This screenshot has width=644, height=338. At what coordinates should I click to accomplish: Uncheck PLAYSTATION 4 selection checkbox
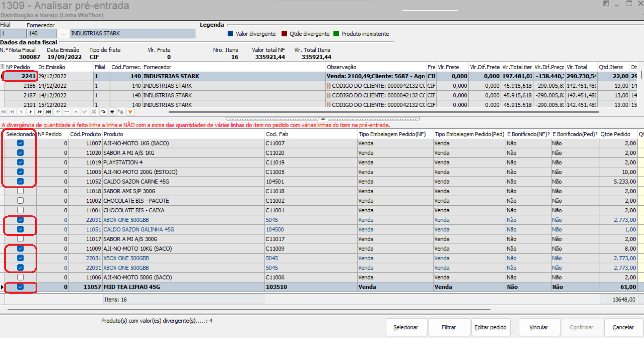(x=20, y=162)
